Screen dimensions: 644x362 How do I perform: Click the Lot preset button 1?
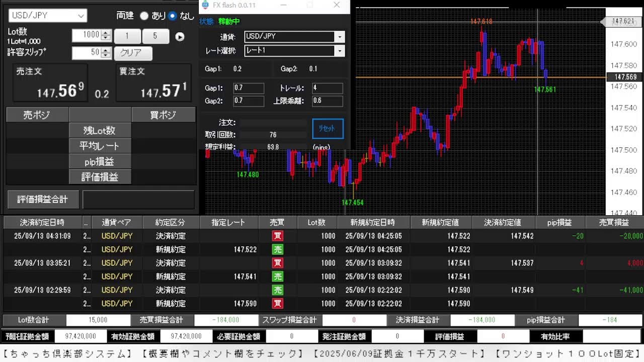pyautogui.click(x=127, y=36)
